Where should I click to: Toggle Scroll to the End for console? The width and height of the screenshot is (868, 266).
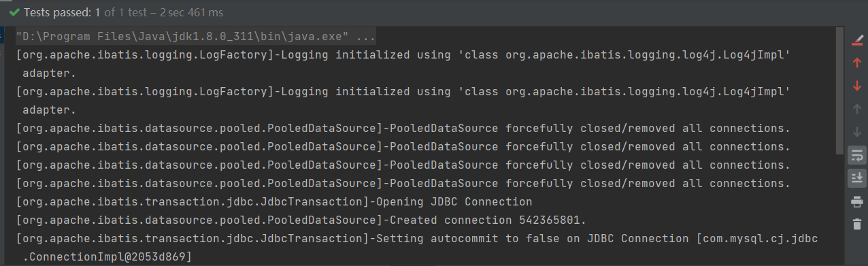856,178
